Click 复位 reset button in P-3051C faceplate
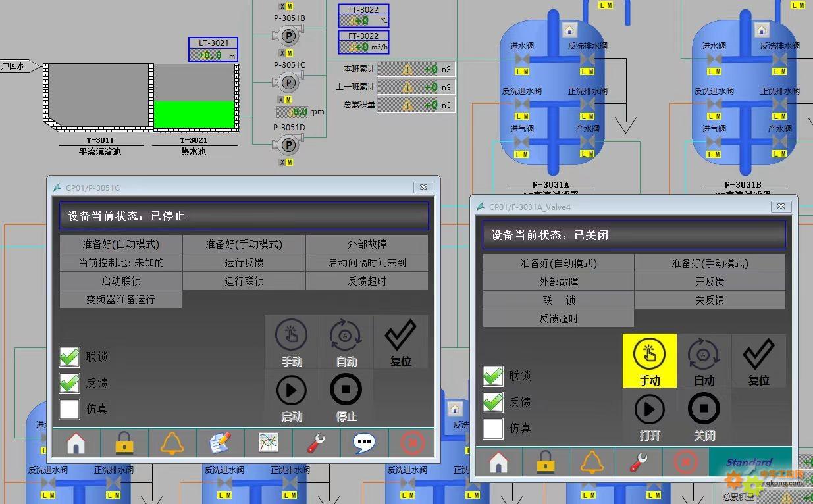The image size is (813, 504). (401, 341)
